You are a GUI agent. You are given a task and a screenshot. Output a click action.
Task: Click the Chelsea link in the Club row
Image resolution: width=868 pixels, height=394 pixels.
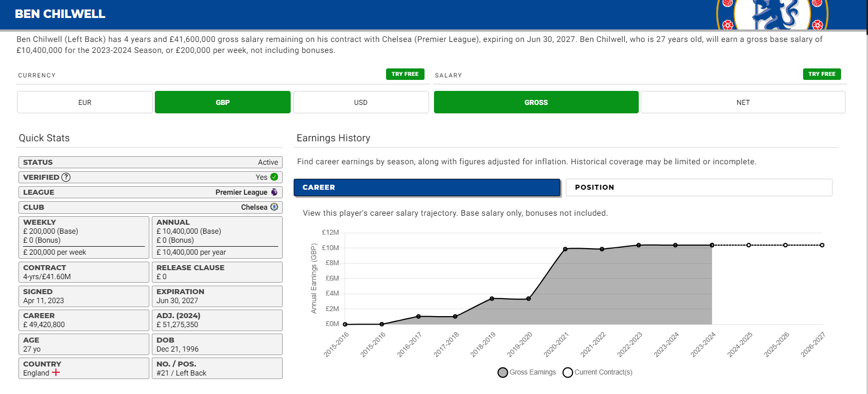(x=254, y=207)
